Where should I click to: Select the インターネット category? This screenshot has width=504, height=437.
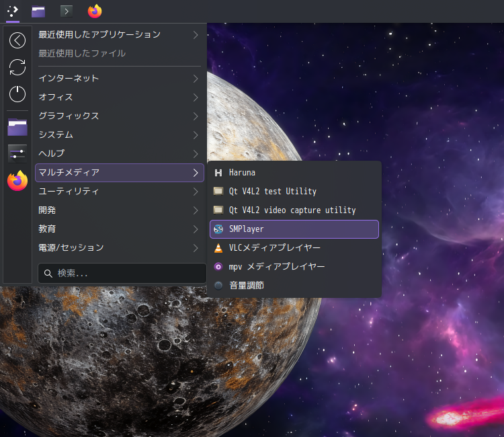point(120,79)
